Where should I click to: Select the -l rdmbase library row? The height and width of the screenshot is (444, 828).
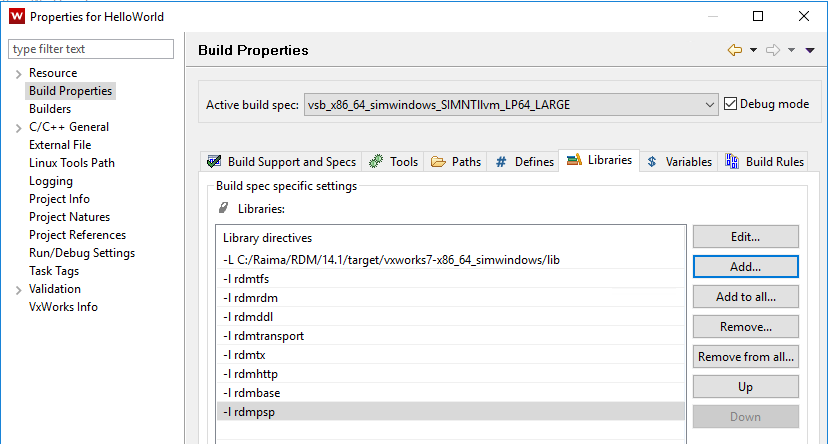[451, 393]
